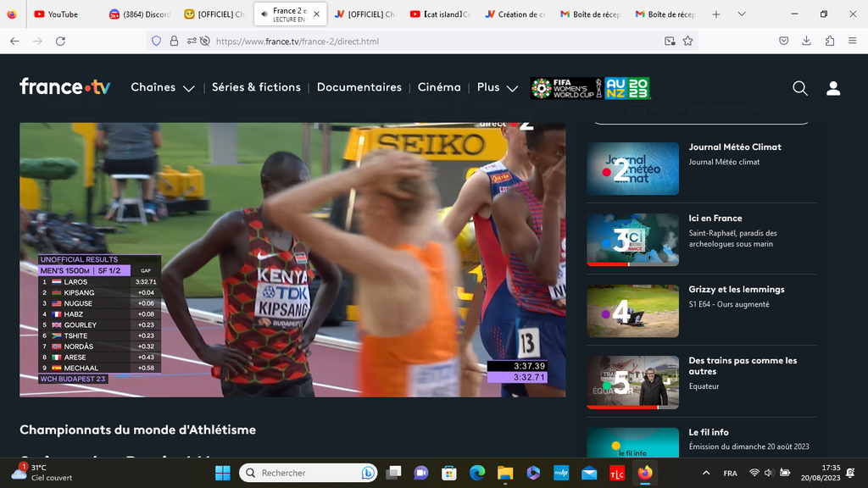Expand the Chaînes dropdown menu
The height and width of the screenshot is (488, 868).
click(163, 87)
